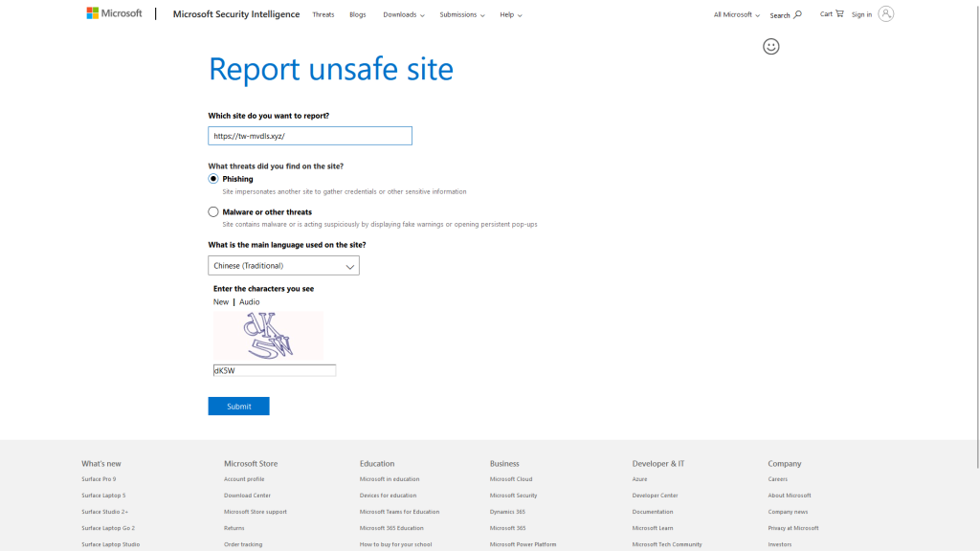Click the site URL input field
Viewport: 980px width, 551px height.
coord(309,136)
